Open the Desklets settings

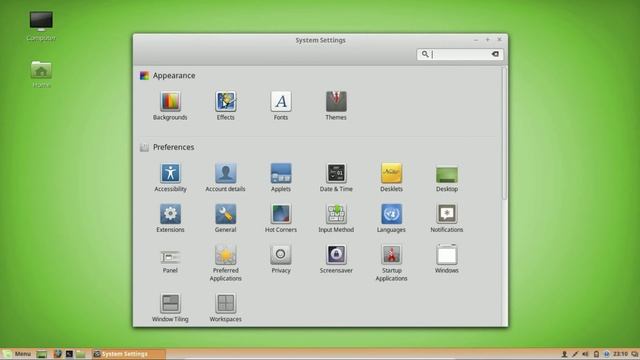coord(391,178)
